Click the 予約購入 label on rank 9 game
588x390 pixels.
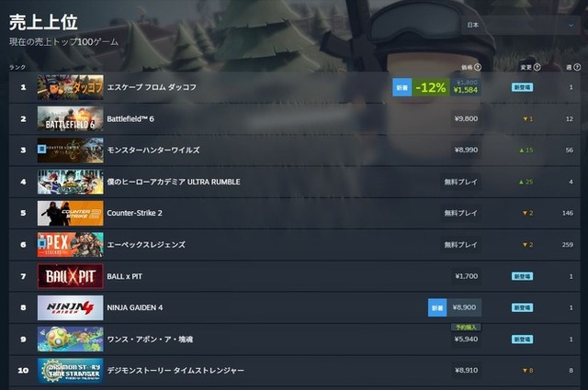click(x=466, y=328)
